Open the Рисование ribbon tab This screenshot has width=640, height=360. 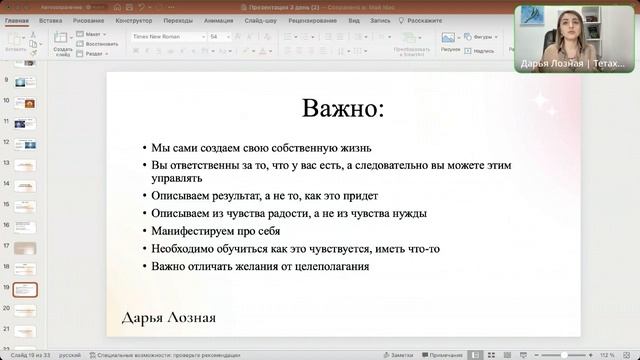point(89,20)
